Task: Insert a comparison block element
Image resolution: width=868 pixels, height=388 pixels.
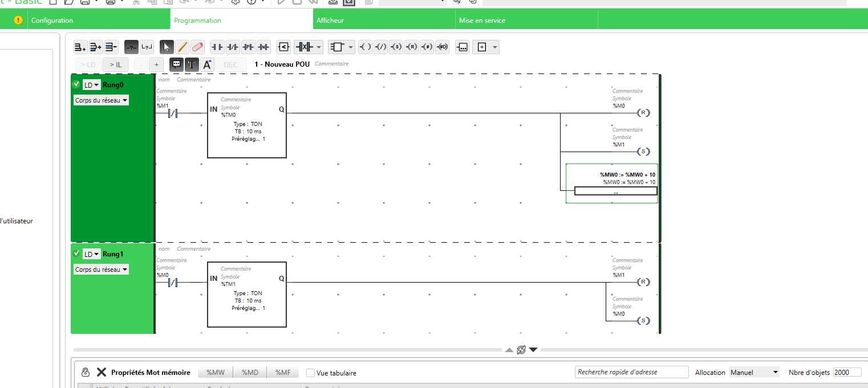Action: [283, 47]
